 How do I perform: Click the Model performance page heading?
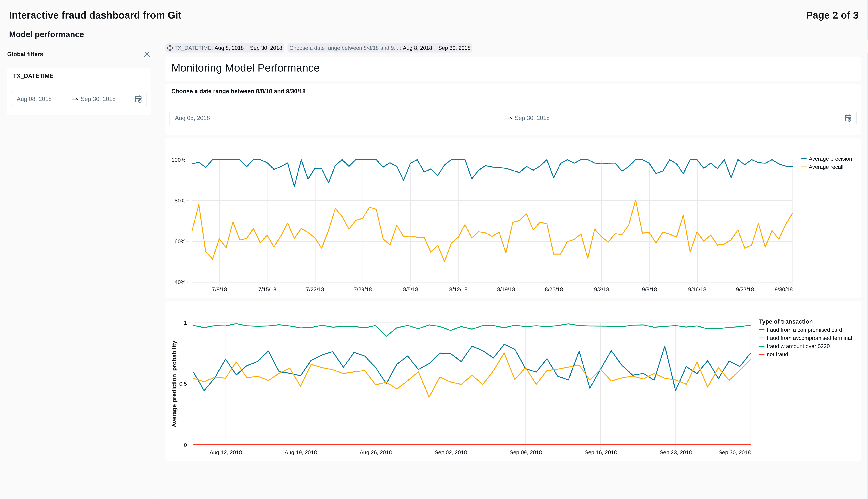[47, 35]
